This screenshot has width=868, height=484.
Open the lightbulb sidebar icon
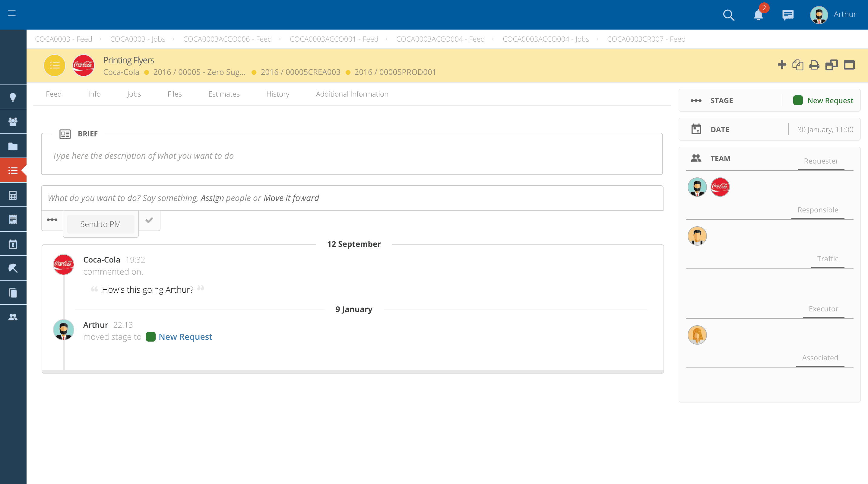pos(13,97)
